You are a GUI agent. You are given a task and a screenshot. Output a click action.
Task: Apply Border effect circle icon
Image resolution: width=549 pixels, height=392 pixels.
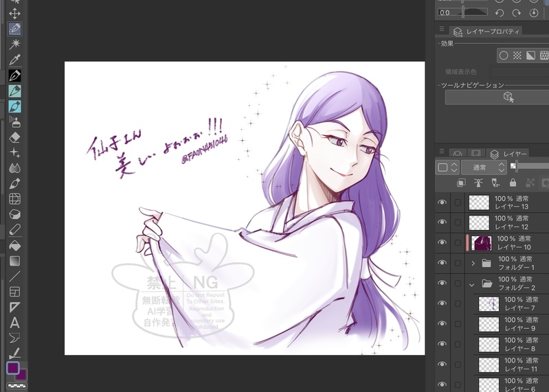(504, 56)
